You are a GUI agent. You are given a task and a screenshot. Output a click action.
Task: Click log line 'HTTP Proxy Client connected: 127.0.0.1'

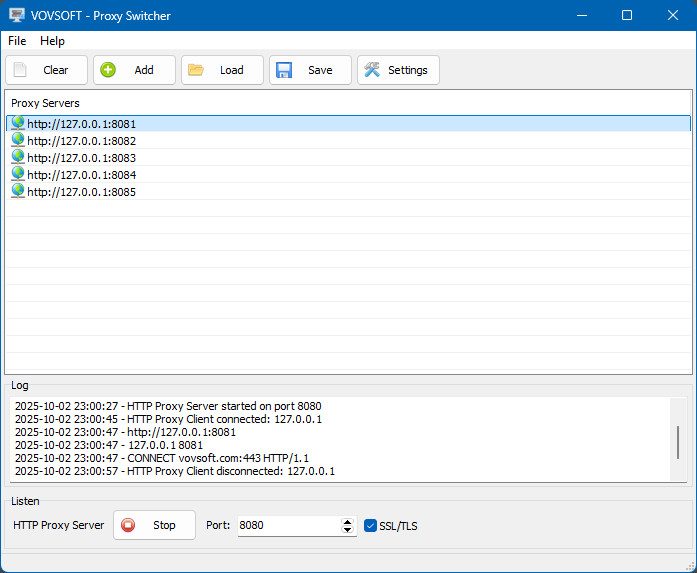(168, 419)
